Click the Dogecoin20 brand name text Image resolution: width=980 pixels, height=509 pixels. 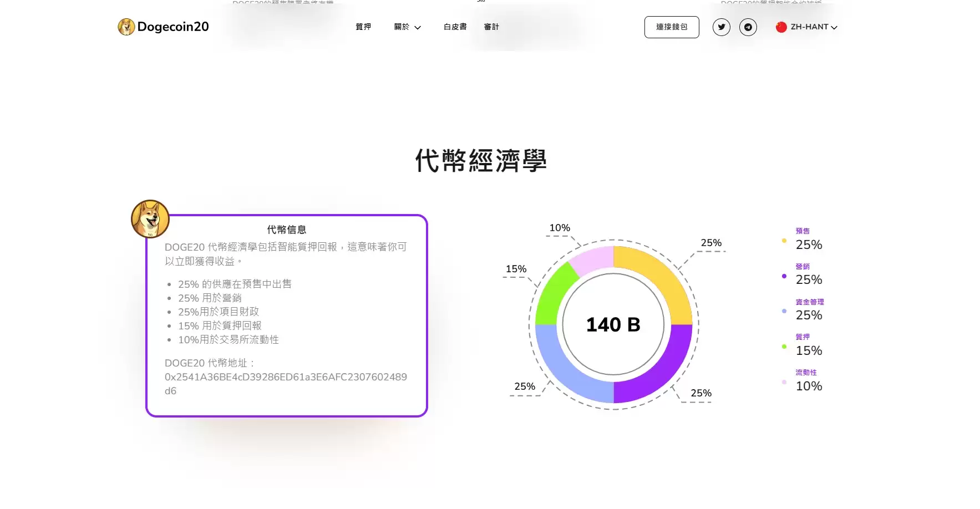point(173,27)
